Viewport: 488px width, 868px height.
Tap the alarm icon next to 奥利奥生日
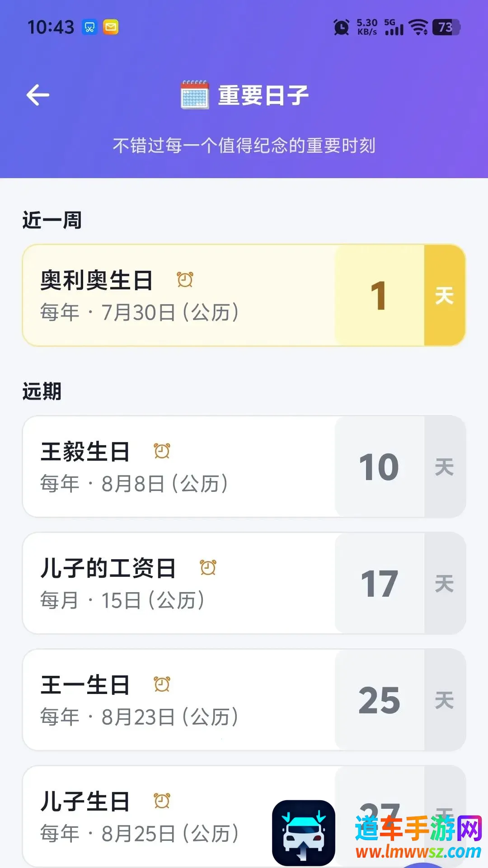point(185,279)
